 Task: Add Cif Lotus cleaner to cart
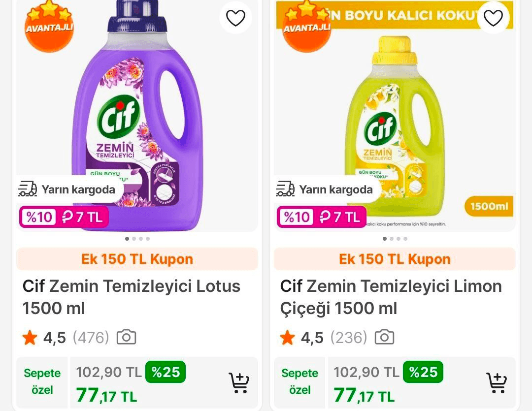239,383
